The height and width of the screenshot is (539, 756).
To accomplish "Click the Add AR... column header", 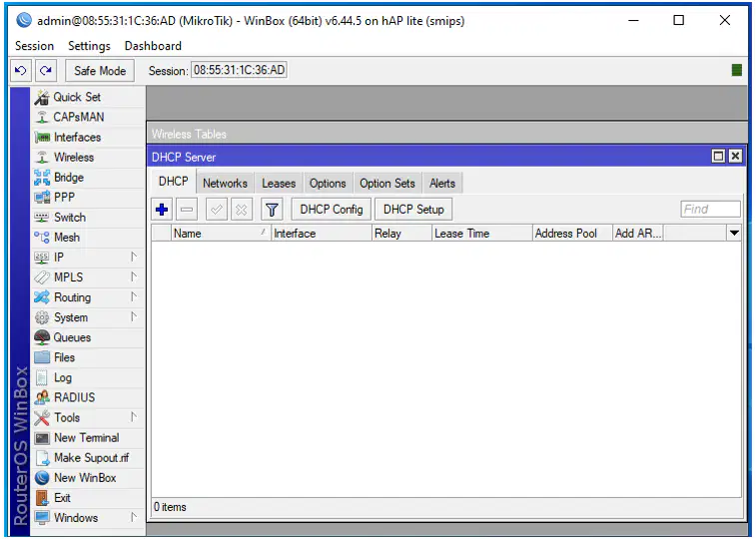I will pyautogui.click(x=638, y=234).
